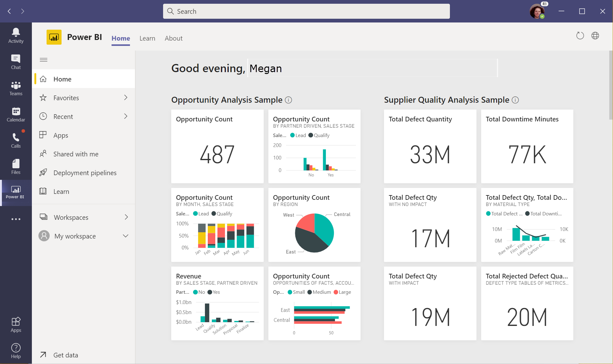
Task: Expand the Workspaces section
Action: (x=126, y=217)
